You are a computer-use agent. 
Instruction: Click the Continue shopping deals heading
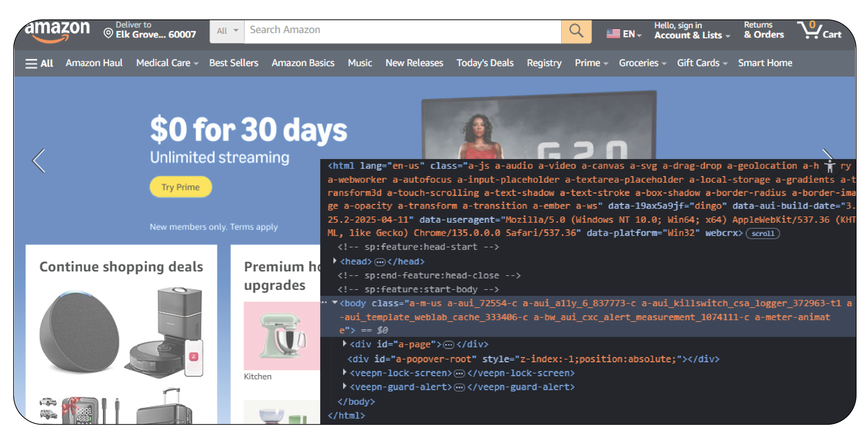121,267
